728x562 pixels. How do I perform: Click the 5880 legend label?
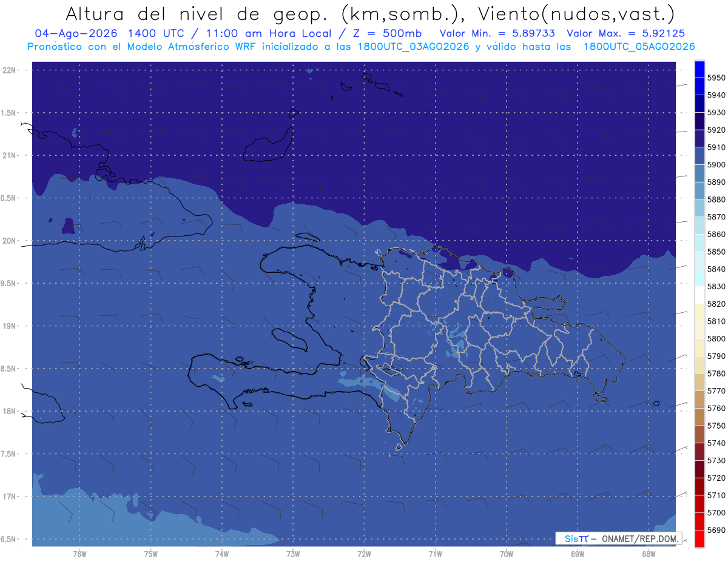(716, 199)
